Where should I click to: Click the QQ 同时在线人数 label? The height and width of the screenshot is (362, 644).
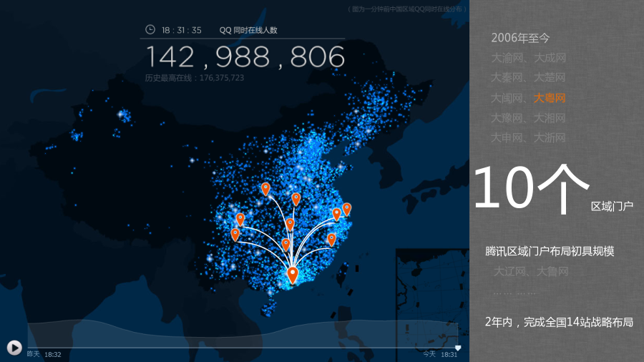click(248, 30)
